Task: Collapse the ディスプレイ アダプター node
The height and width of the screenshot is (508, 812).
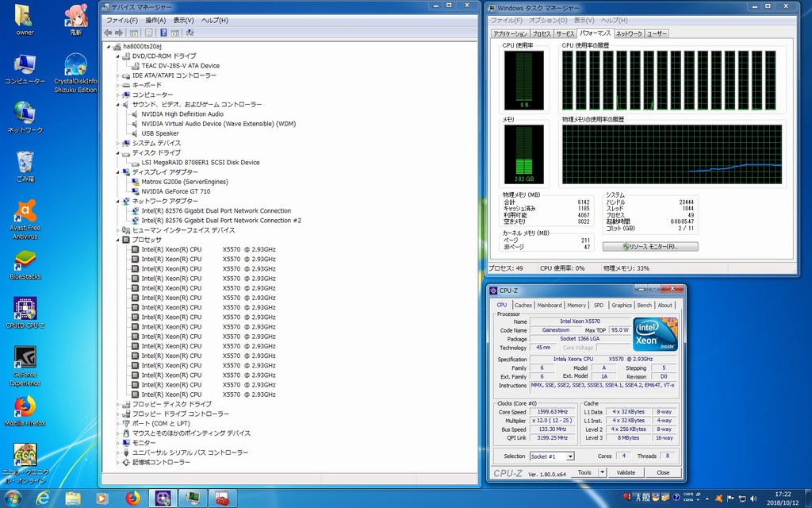Action: [x=117, y=172]
